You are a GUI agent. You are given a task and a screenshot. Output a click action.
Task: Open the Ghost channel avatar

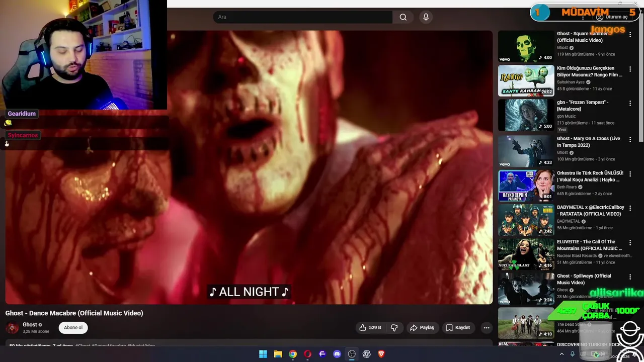(12, 328)
